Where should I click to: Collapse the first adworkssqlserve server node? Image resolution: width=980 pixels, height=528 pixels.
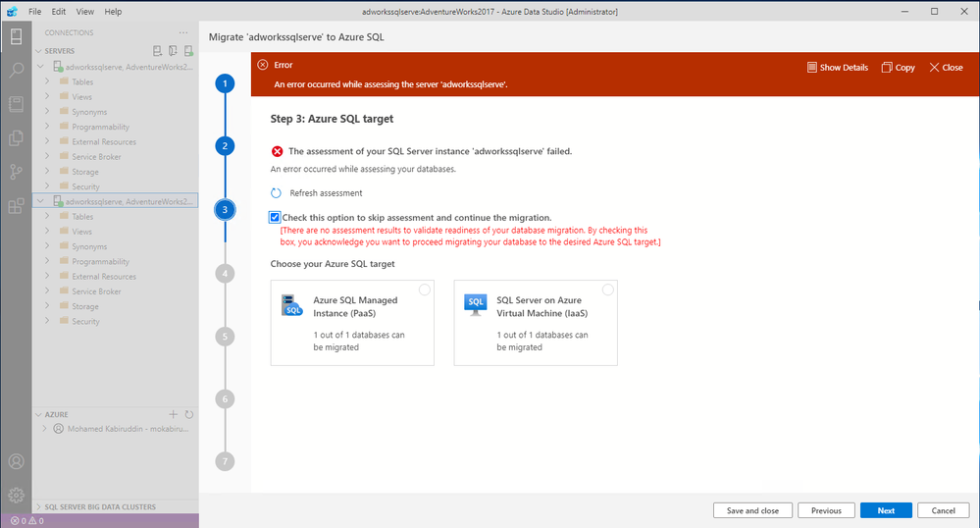[40, 67]
